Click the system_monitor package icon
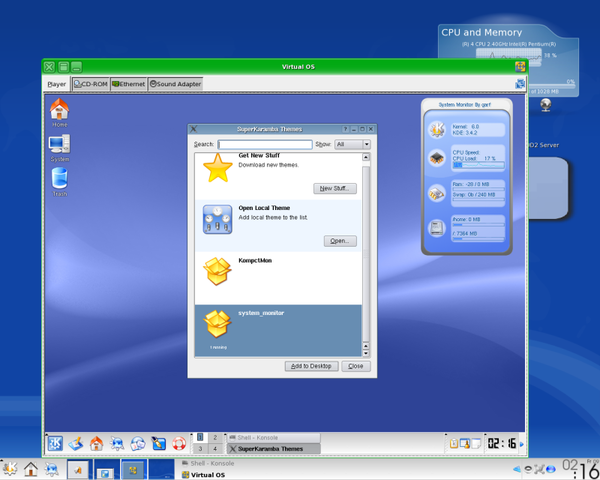Viewport: 600px width, 480px height. 217,323
